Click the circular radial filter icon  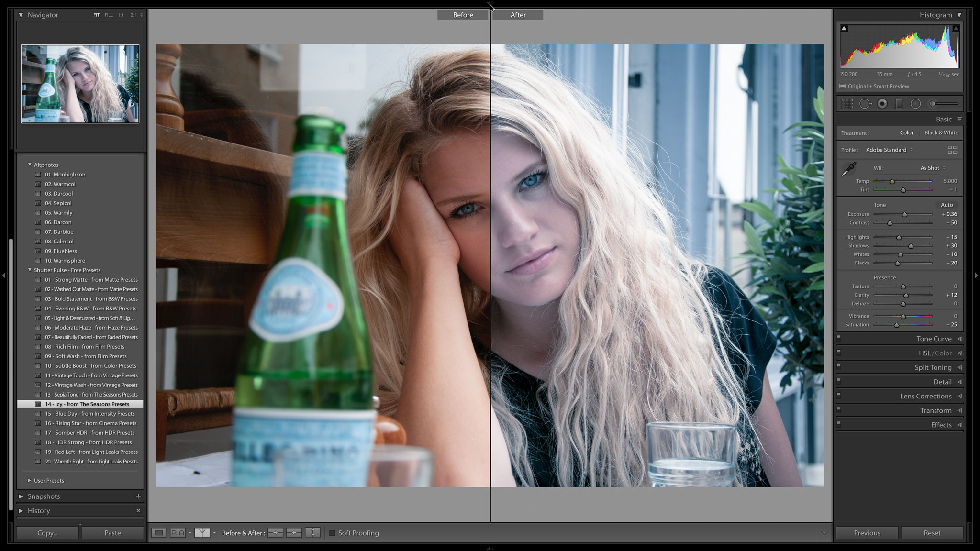click(915, 104)
